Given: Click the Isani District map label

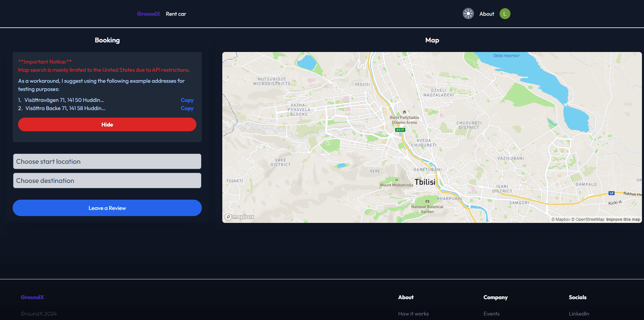Looking at the screenshot, I should coord(502,189).
